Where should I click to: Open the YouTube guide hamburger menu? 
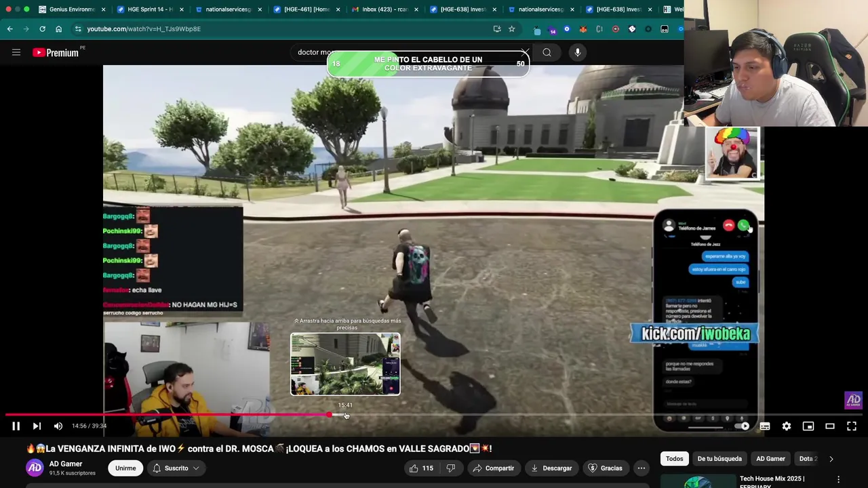pyautogui.click(x=16, y=52)
